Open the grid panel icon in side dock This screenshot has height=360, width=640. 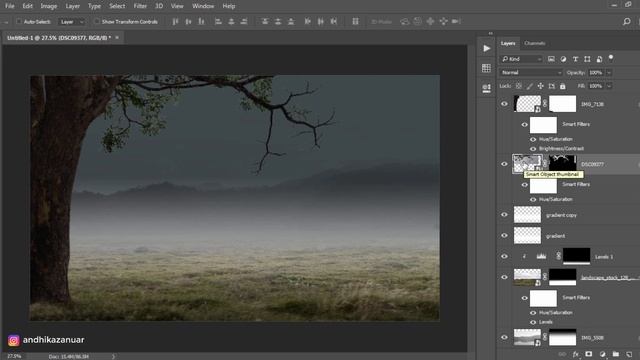pyautogui.click(x=487, y=68)
